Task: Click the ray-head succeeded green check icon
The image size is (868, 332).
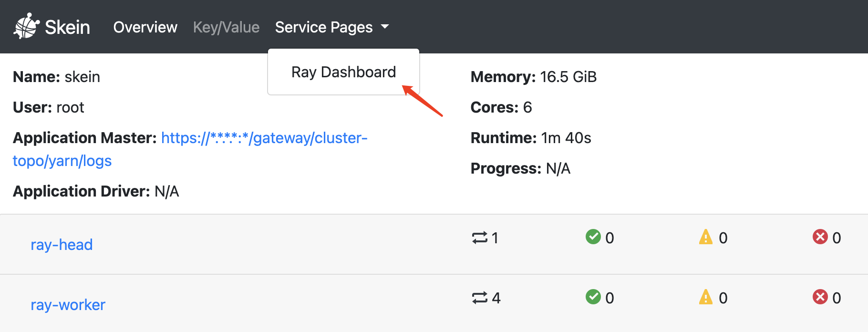Action: coord(593,237)
